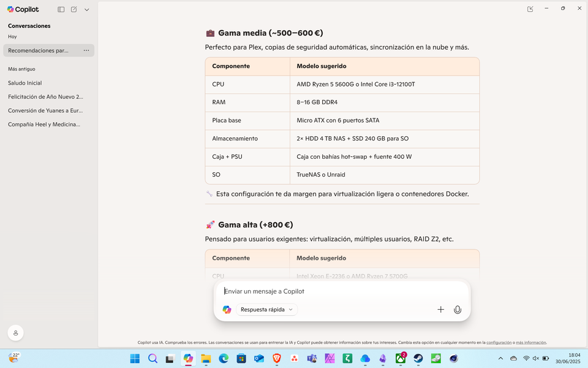Open File Explorer from the taskbar

206,359
